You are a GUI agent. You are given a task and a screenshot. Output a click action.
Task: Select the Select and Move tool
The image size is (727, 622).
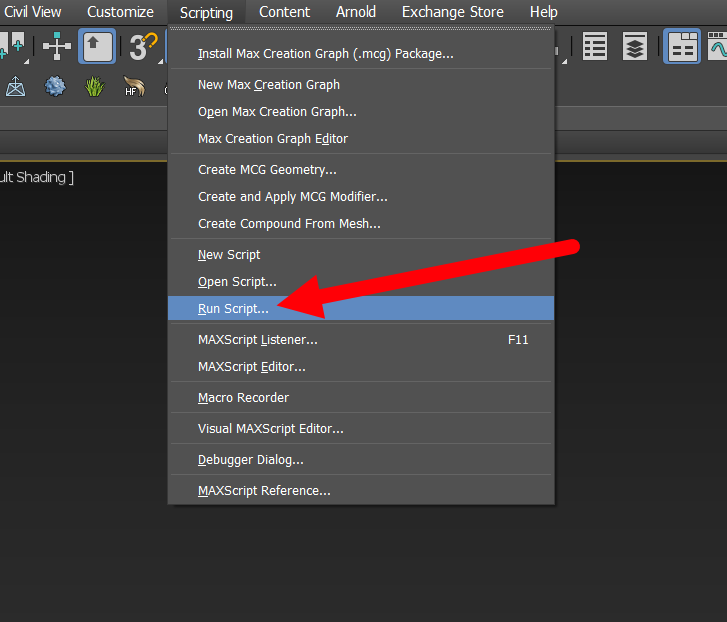[x=57, y=46]
